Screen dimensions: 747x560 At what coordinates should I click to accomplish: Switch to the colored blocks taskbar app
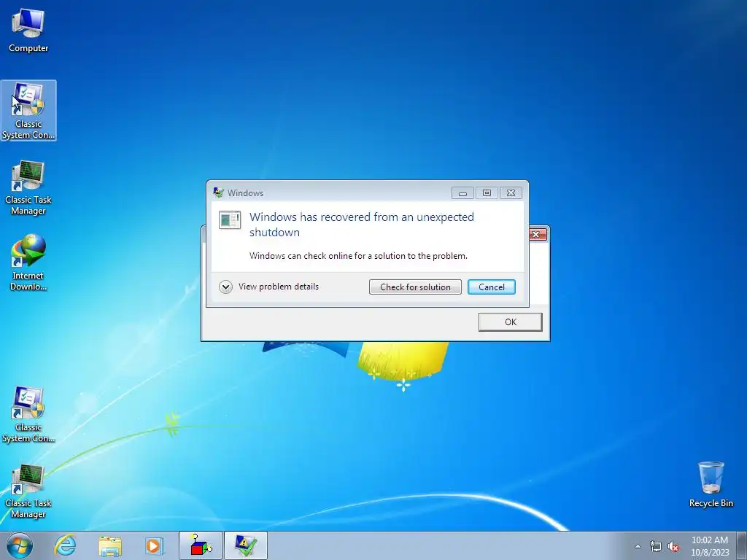[x=201, y=545]
